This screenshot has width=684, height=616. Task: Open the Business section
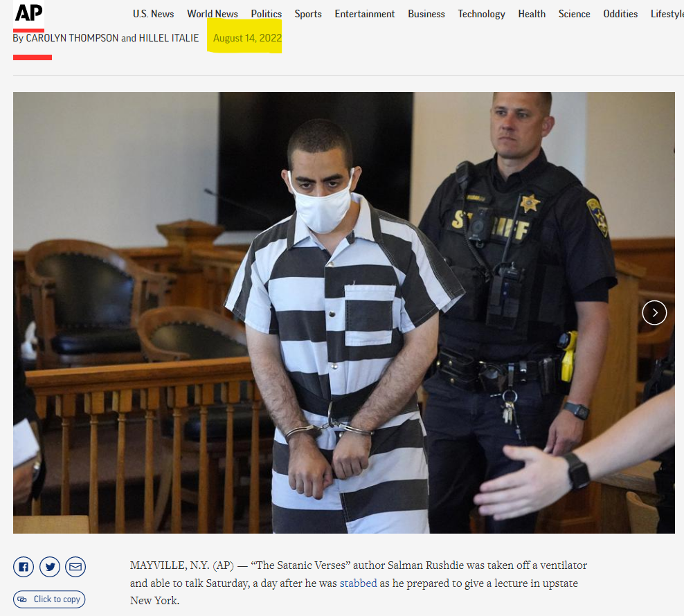[426, 14]
